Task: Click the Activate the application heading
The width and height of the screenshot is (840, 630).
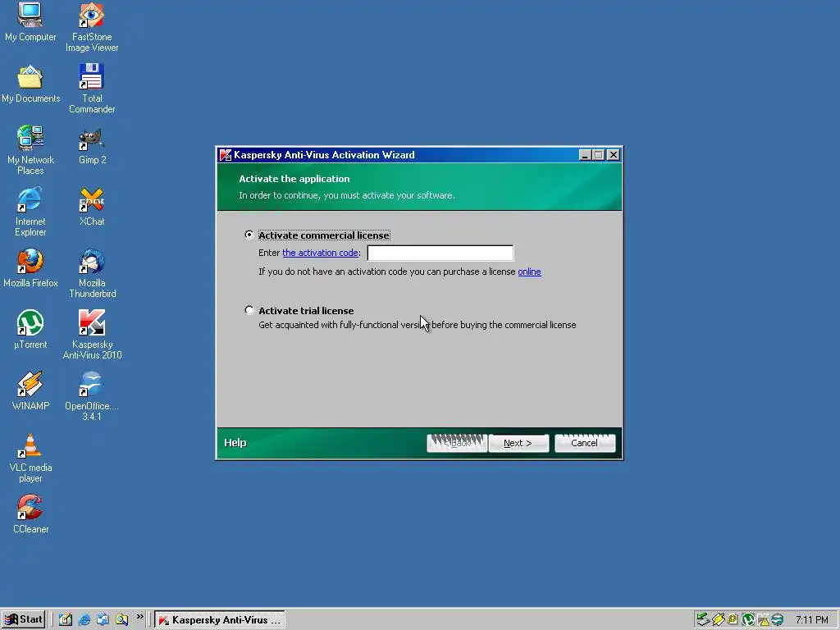Action: coord(294,179)
